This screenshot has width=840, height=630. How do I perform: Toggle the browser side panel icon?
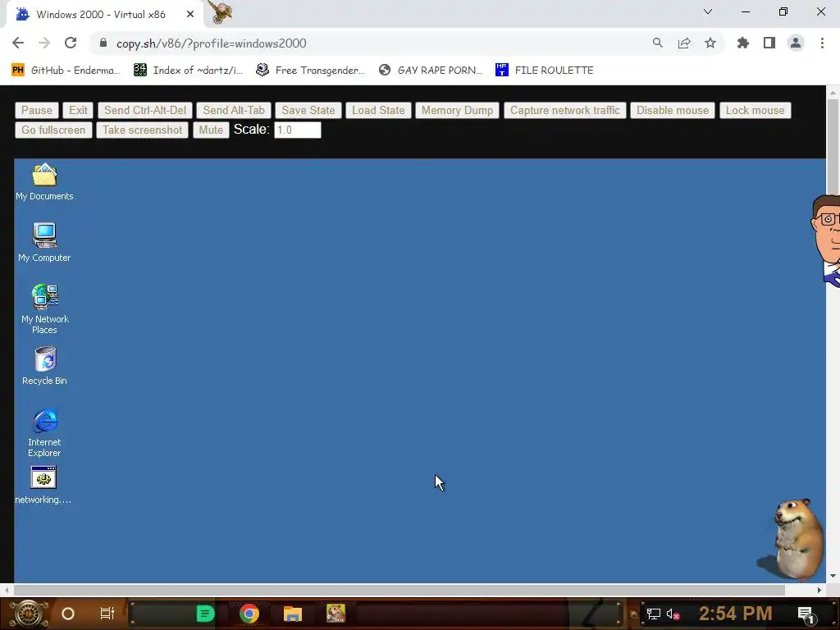pos(769,43)
